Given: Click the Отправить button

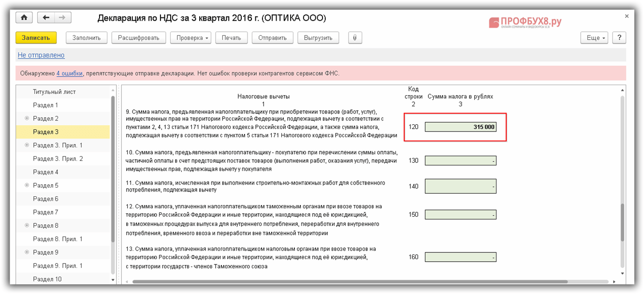Looking at the screenshot, I should coord(272,38).
